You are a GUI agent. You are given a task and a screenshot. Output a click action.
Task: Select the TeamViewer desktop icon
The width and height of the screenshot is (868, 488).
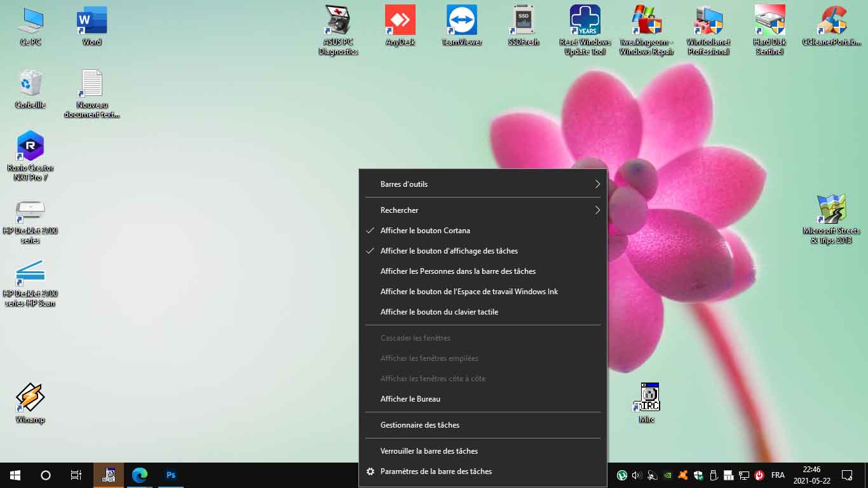(462, 27)
